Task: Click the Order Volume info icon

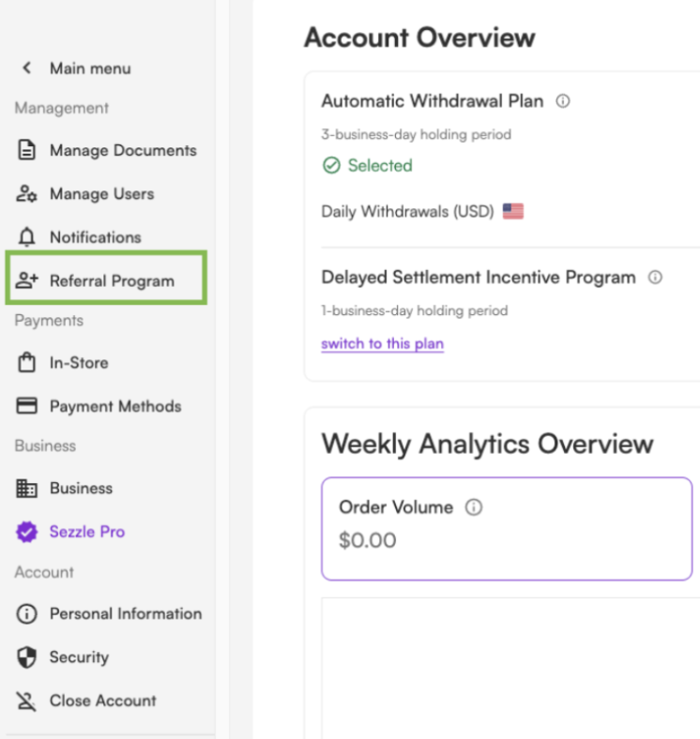Action: coord(474,507)
